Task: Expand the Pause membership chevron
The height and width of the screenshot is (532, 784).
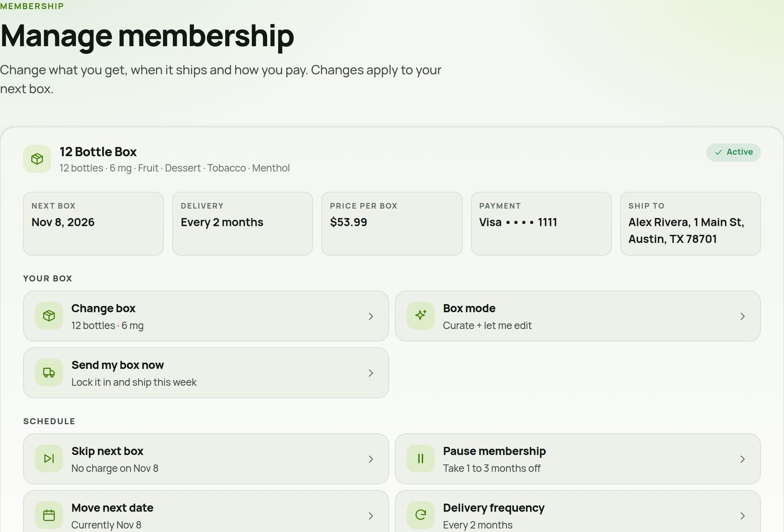Action: pos(742,459)
